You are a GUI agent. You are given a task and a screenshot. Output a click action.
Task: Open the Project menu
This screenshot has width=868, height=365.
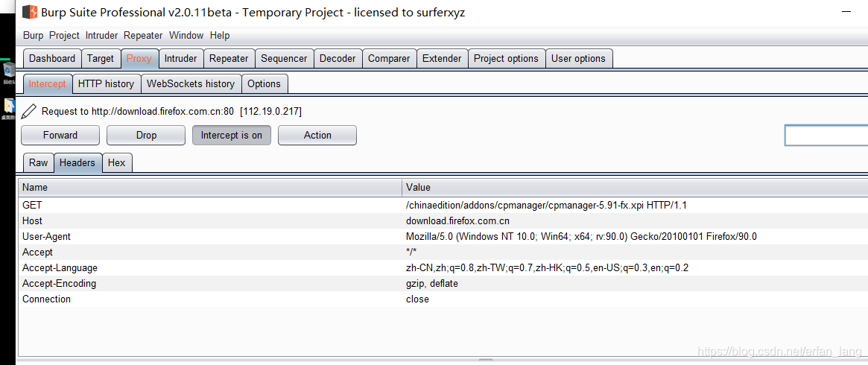[64, 36]
